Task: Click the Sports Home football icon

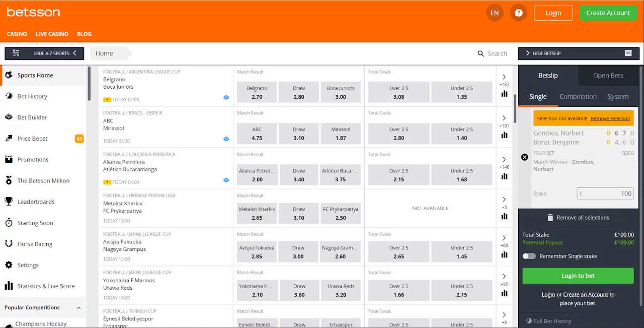Action: tap(9, 75)
